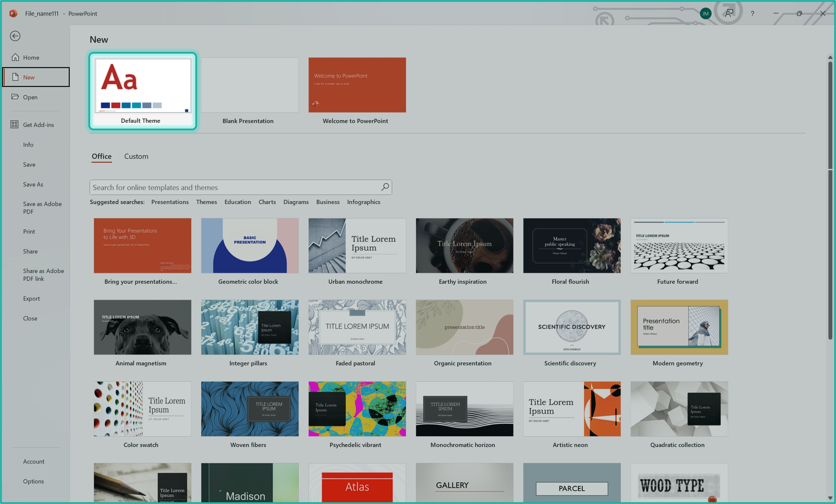Screen dimensions: 836x504
Task: Choose the Organic presentation template
Action: point(464,327)
